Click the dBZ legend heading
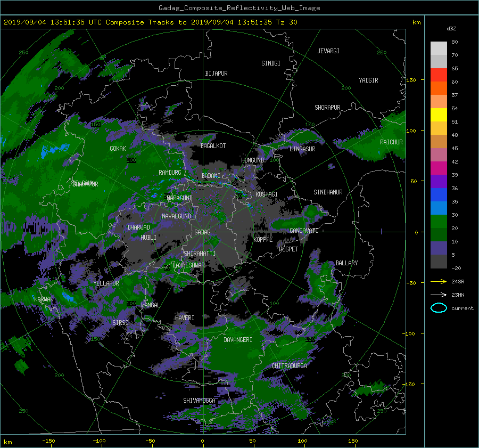Image resolution: width=479 pixels, height=448 pixels. tap(451, 29)
